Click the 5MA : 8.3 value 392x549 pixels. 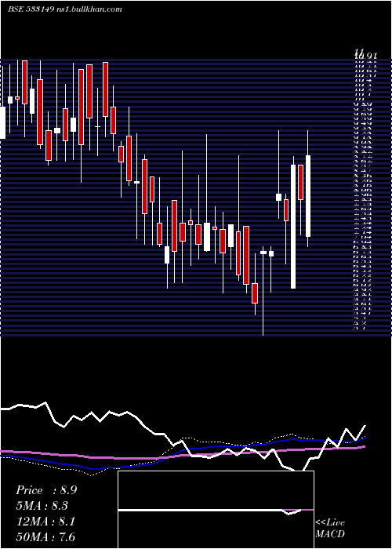click(x=42, y=506)
